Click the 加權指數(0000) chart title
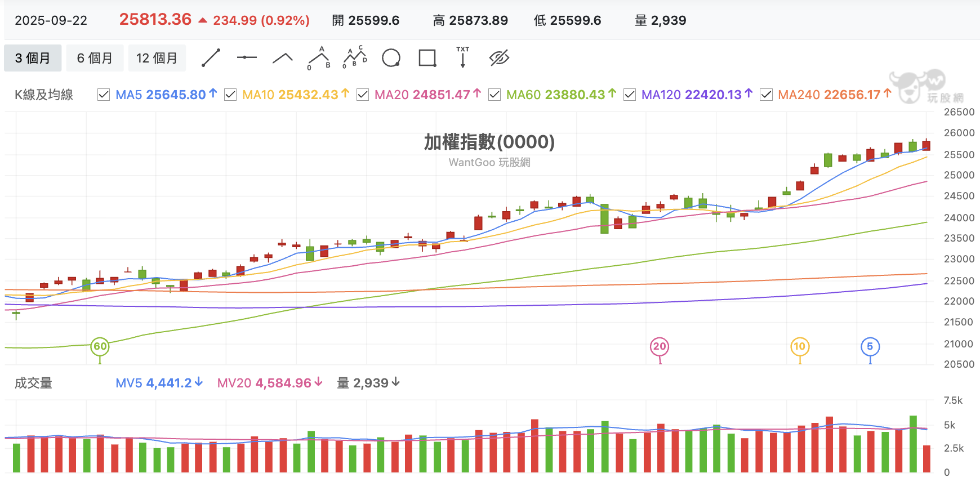The image size is (980, 482). coord(489,142)
